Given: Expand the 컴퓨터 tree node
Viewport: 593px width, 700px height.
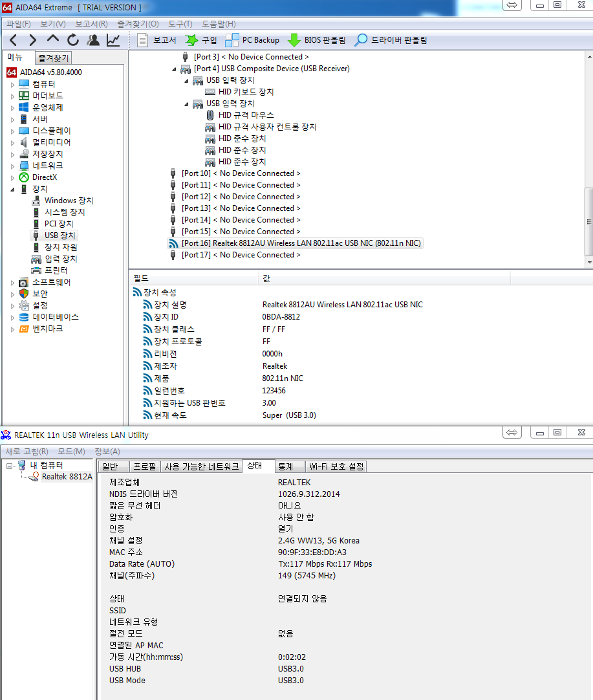Looking at the screenshot, I should tap(12, 84).
